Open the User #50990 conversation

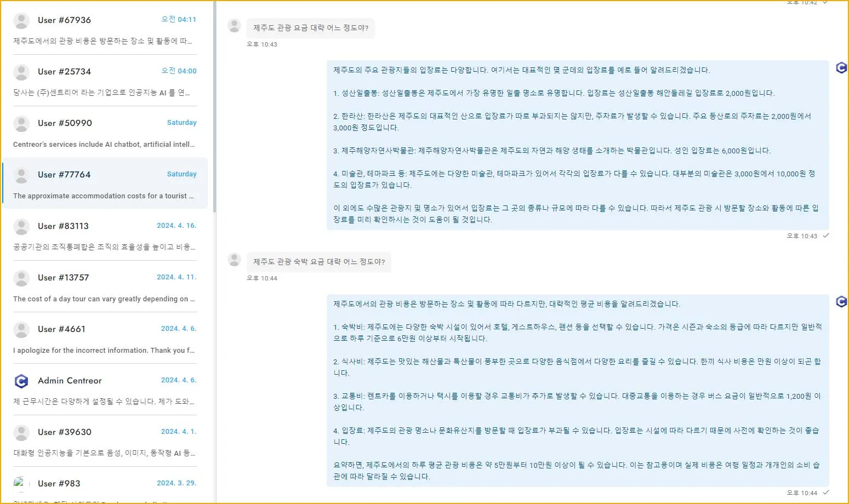tap(105, 133)
